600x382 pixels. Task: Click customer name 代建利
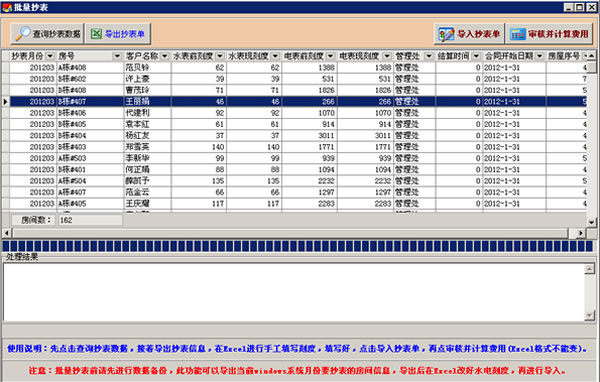point(137,113)
